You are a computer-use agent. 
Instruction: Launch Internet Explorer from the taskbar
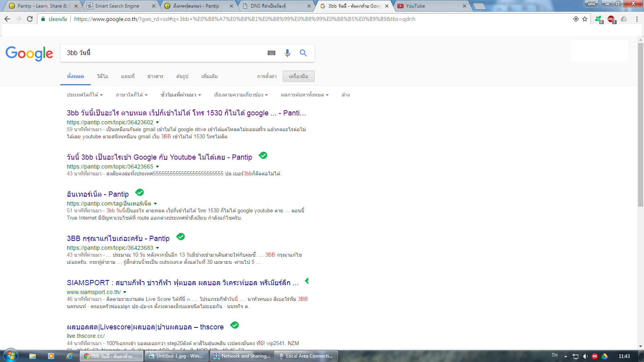pos(70,356)
